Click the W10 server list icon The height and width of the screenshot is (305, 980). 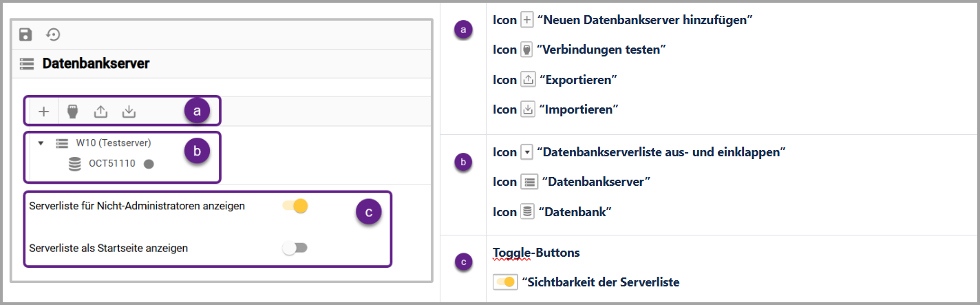(x=62, y=143)
